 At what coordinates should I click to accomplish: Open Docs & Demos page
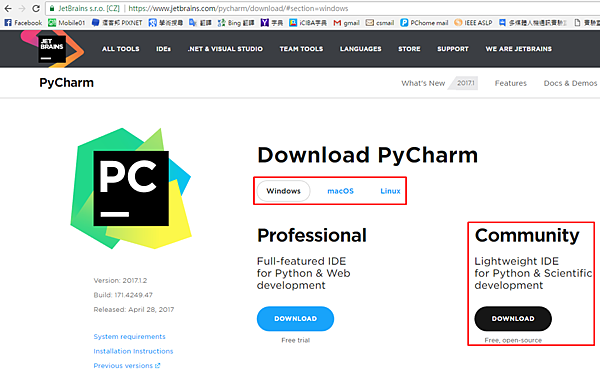point(570,83)
